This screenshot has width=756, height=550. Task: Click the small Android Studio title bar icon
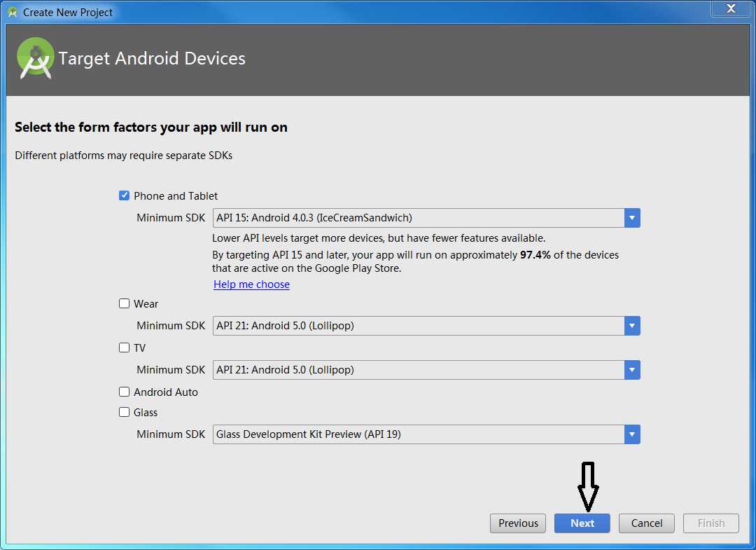pos(13,12)
